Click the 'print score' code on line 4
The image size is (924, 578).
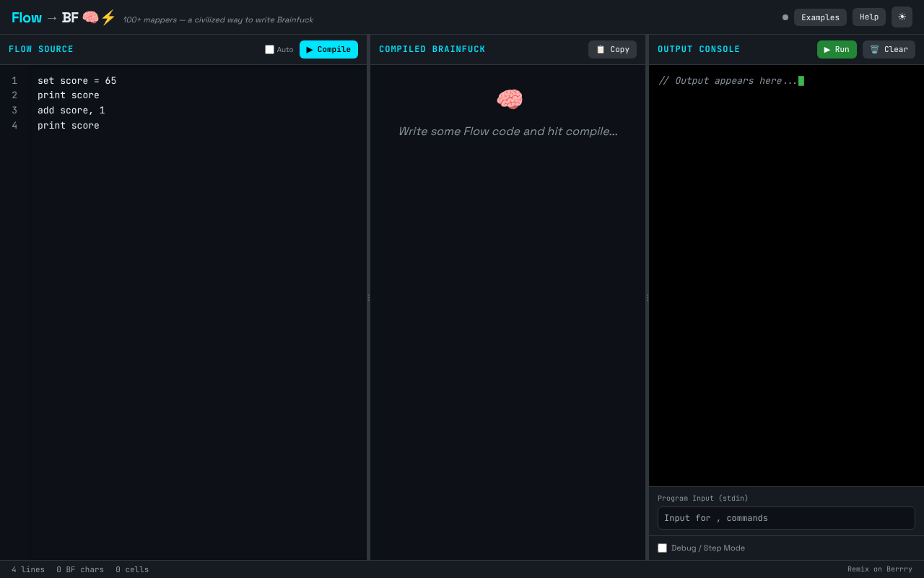[69, 126]
